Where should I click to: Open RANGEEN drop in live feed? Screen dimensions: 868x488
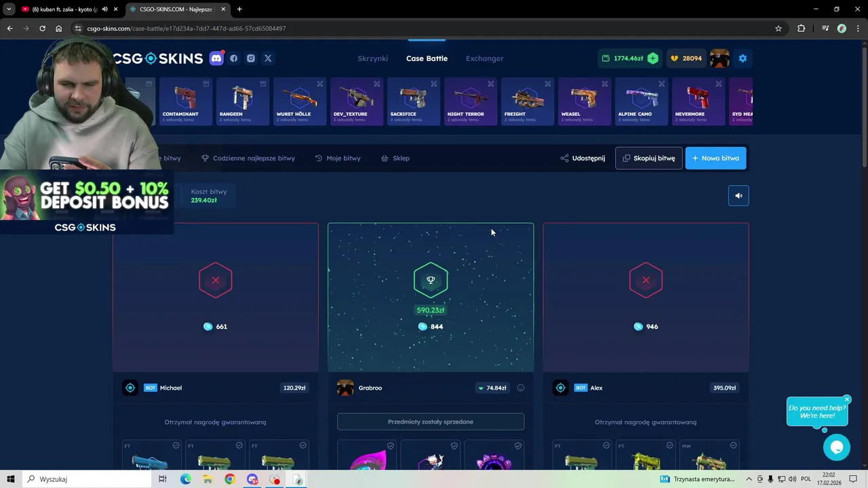[x=242, y=102]
